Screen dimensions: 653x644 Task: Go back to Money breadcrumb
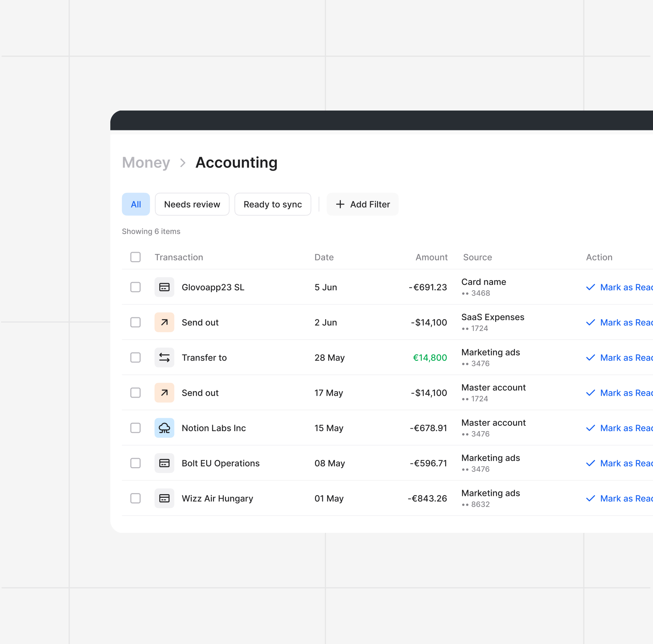[x=146, y=163]
